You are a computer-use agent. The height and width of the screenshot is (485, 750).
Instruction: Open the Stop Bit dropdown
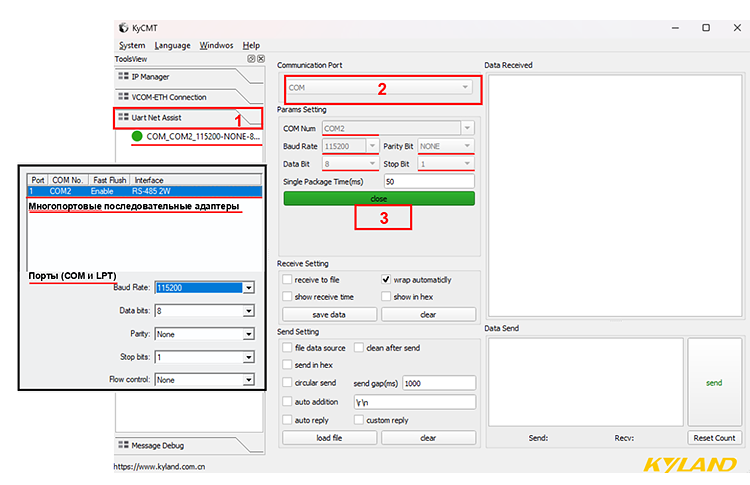446,164
